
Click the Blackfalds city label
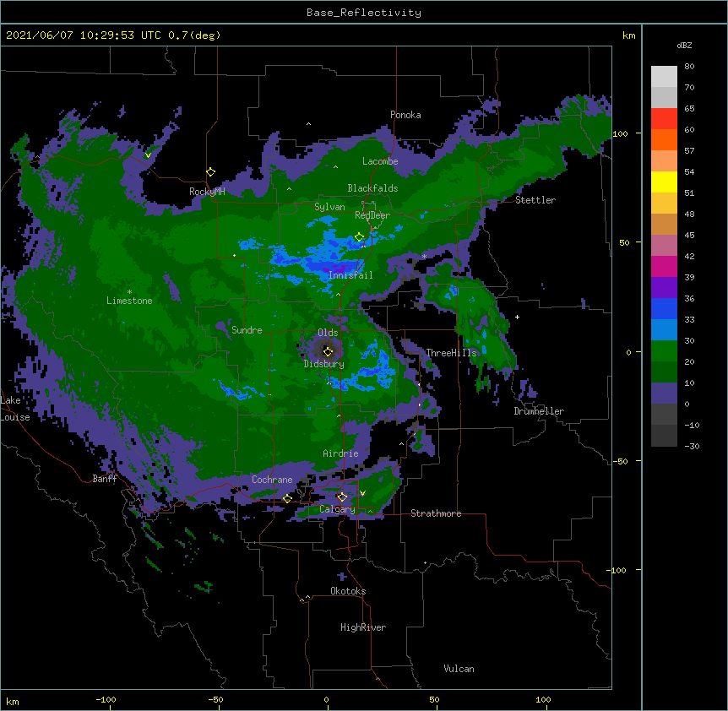pyautogui.click(x=372, y=188)
